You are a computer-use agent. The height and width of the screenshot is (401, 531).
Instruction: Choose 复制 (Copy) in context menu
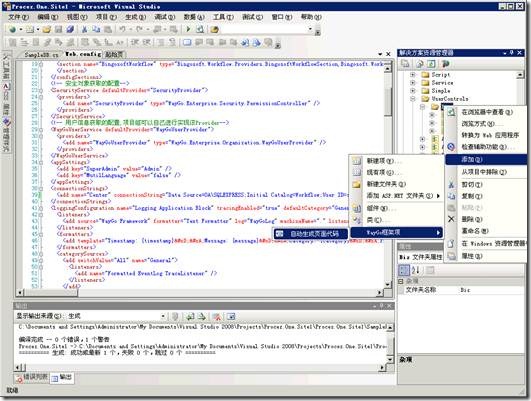pos(486,196)
